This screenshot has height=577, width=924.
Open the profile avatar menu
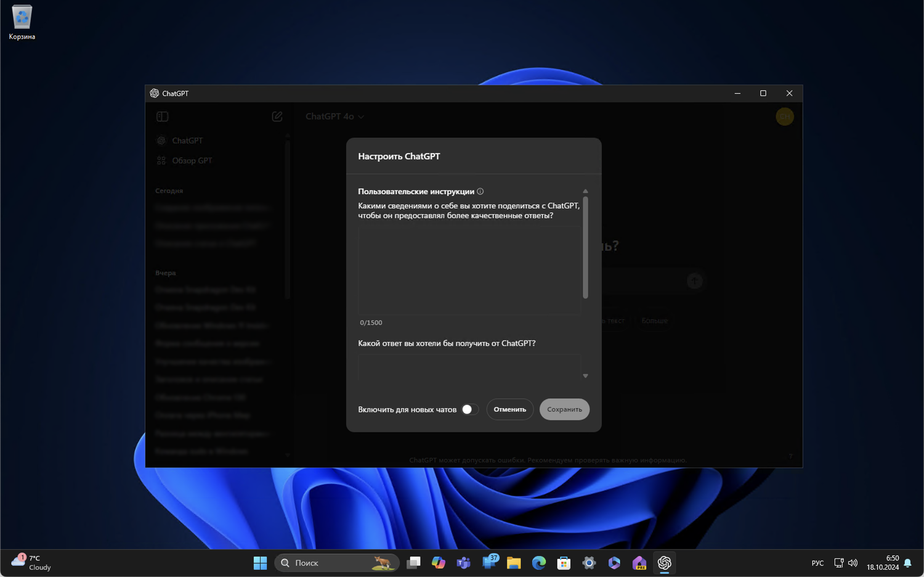(784, 117)
